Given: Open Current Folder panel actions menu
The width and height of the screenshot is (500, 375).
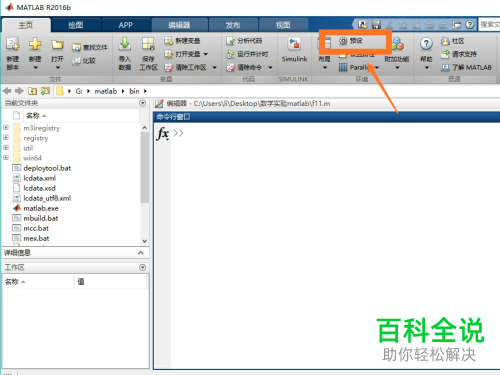Looking at the screenshot, I should click(143, 103).
